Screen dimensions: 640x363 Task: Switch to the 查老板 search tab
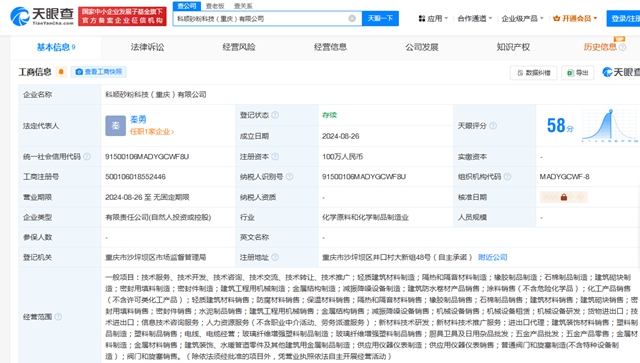pyautogui.click(x=215, y=6)
